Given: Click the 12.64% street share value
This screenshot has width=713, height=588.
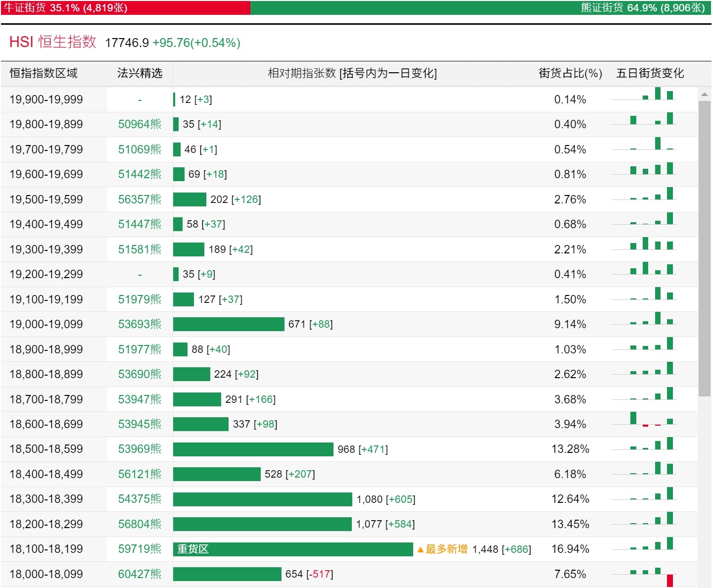Looking at the screenshot, I should click(x=570, y=499).
